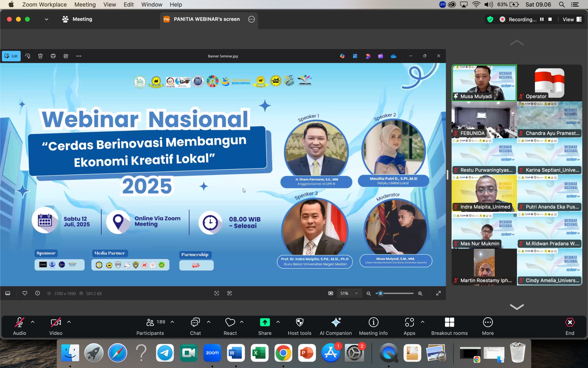Open the Window menu in menu bar

coord(152,5)
